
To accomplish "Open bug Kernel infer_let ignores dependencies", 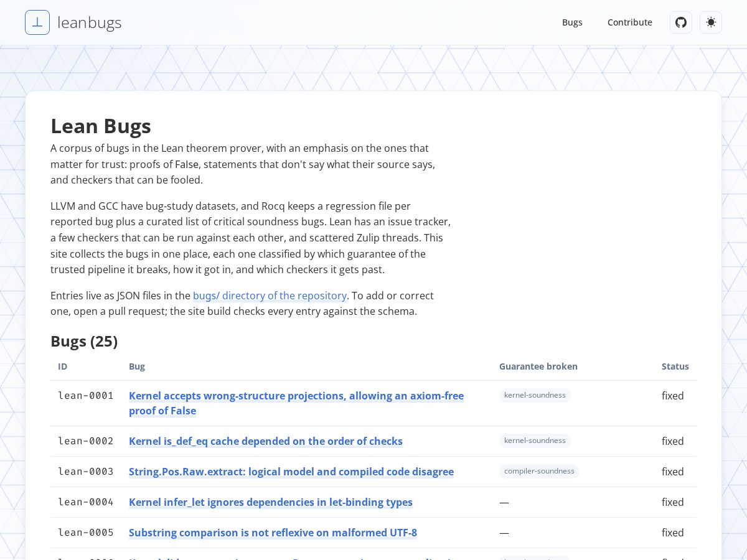I will pyautogui.click(x=271, y=502).
